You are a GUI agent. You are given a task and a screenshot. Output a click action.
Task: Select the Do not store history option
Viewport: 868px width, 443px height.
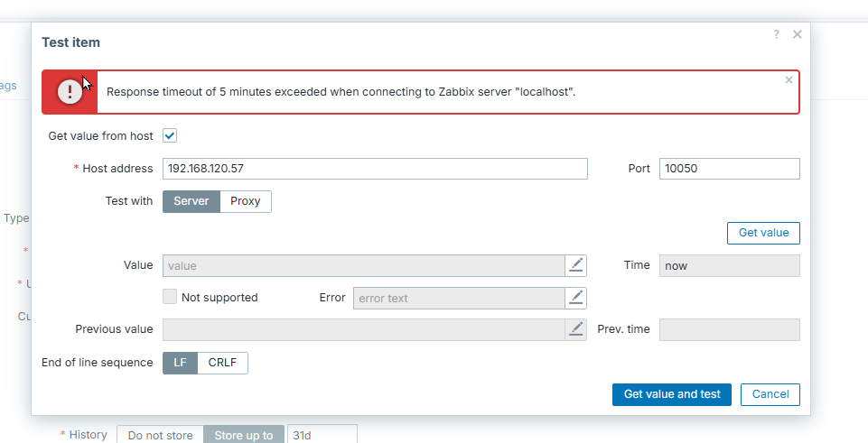coord(160,435)
